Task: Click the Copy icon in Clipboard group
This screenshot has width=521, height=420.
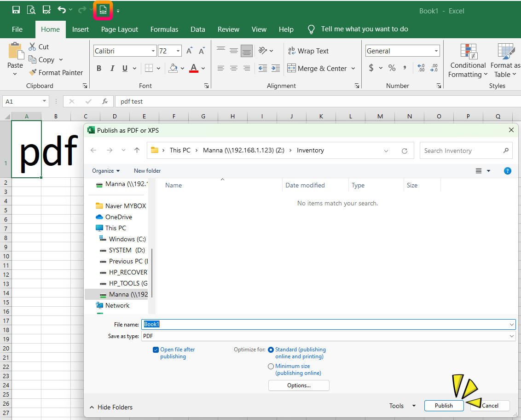Action: [x=32, y=59]
